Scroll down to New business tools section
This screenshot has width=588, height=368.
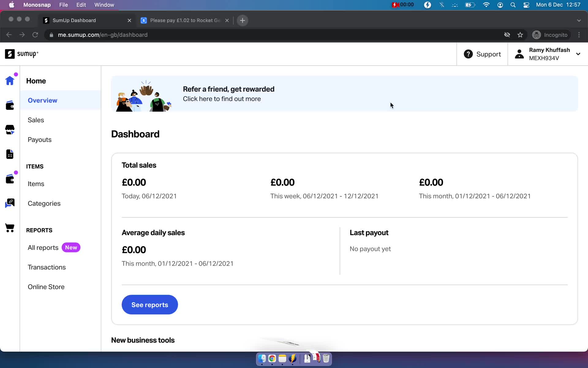coord(143,340)
